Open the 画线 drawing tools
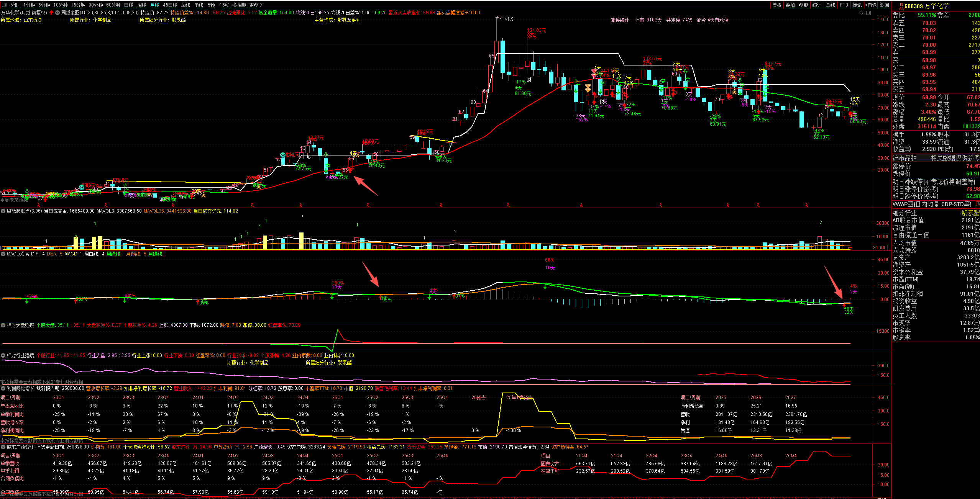The width and height of the screenshot is (980, 499). 830,5
